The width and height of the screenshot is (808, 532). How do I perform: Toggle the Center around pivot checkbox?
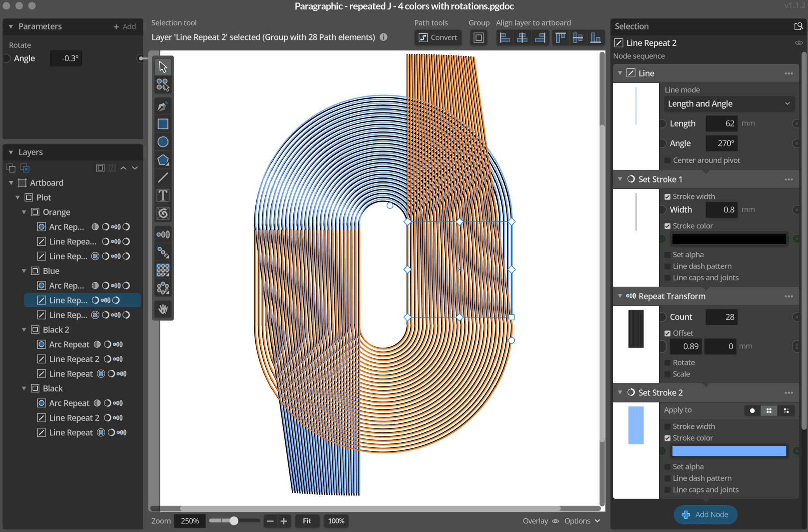667,160
